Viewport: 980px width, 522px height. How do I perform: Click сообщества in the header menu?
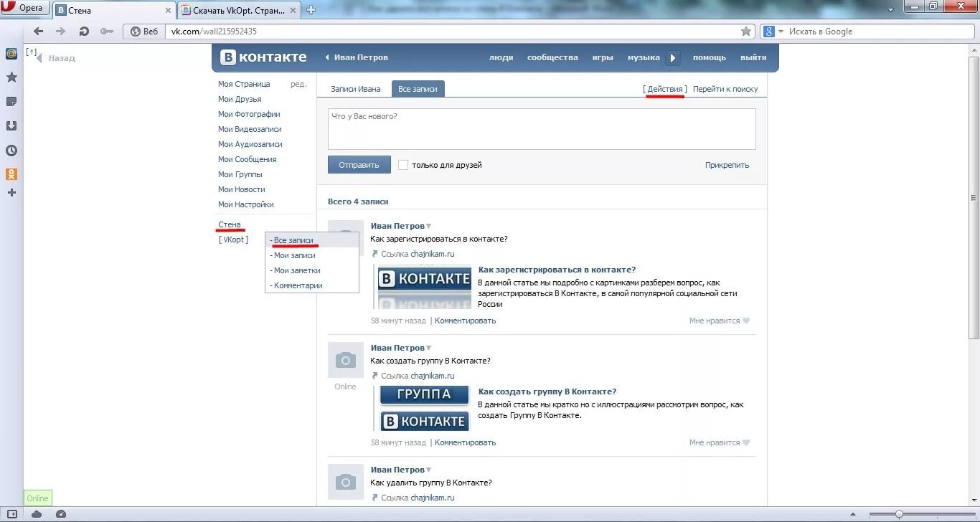[x=552, y=57]
